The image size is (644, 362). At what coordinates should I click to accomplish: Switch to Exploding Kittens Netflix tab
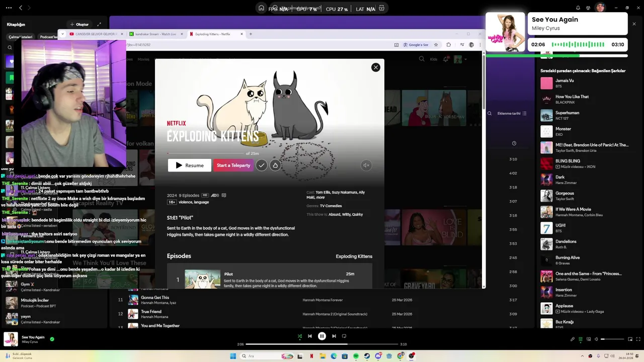[x=216, y=34]
